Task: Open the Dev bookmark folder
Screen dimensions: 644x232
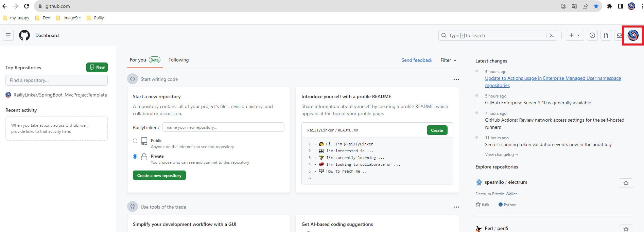Action: coord(43,18)
